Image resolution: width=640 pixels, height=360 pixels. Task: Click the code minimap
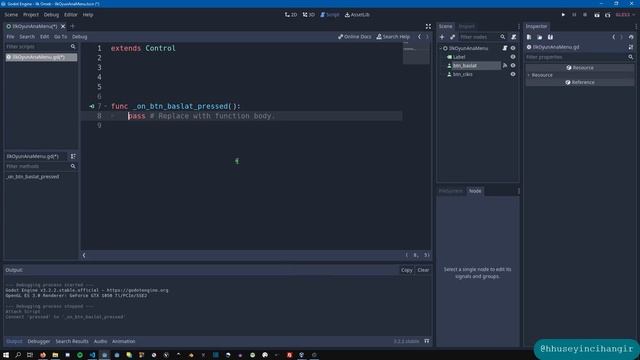point(416,54)
